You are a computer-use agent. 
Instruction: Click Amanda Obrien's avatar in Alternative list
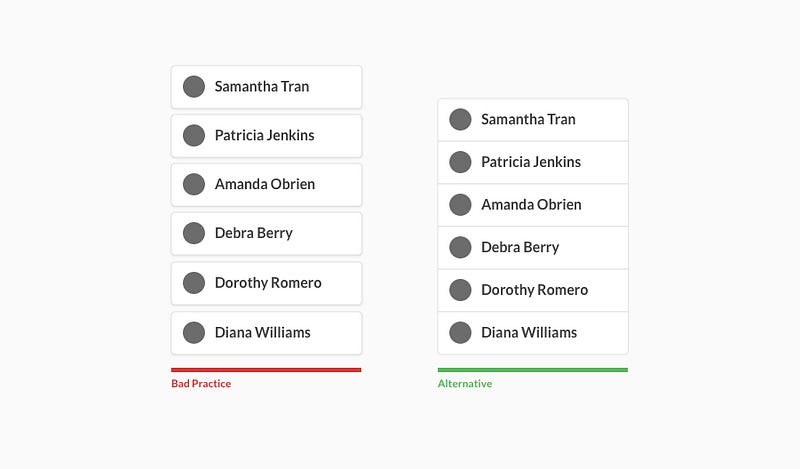point(460,204)
